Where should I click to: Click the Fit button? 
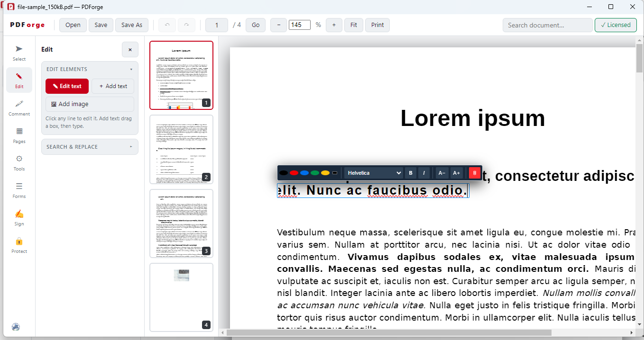click(x=354, y=25)
